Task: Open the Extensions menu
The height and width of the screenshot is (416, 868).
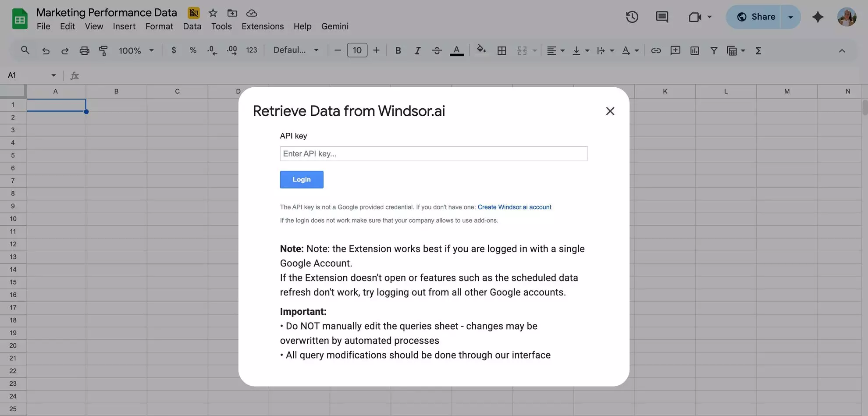Action: tap(262, 26)
